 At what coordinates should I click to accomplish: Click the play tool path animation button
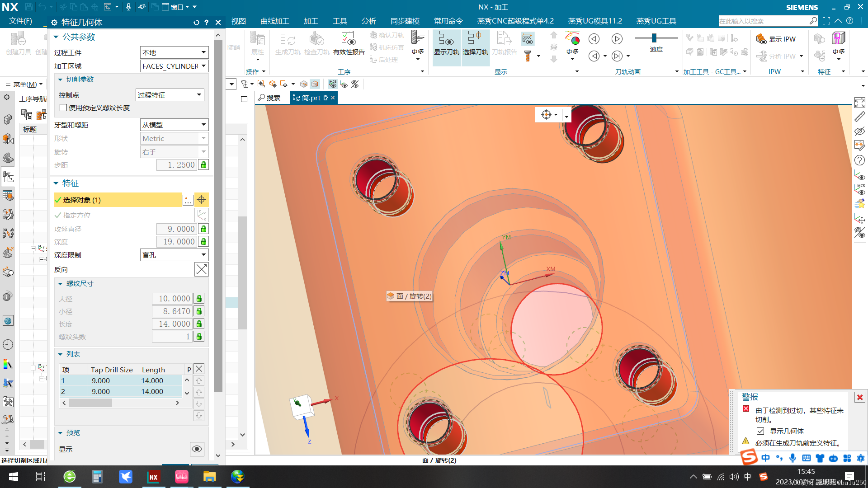(617, 39)
